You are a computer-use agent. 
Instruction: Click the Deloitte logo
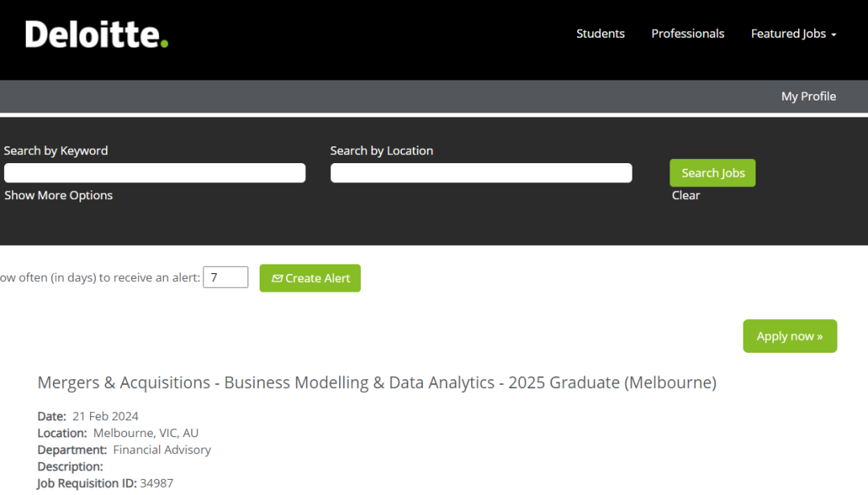[x=96, y=35]
